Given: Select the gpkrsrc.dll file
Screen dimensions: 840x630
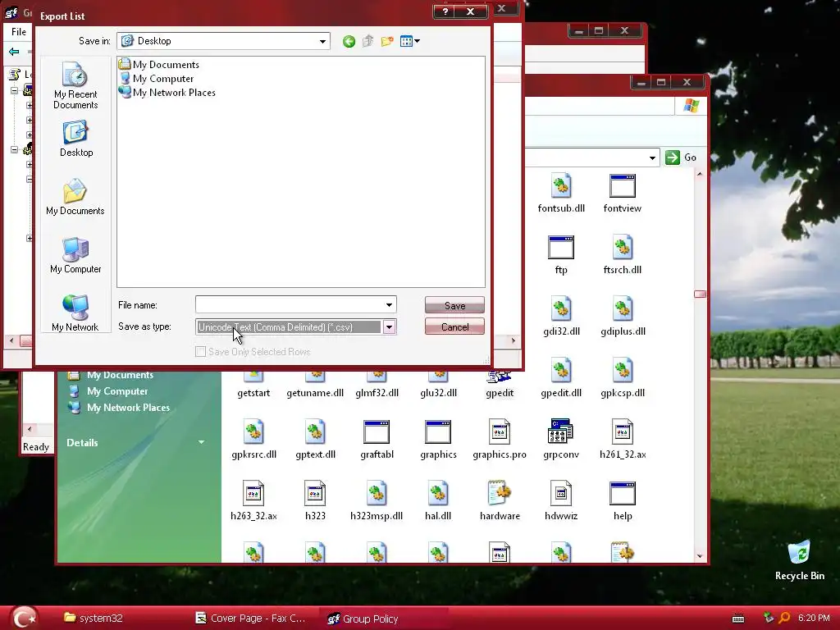Looking at the screenshot, I should (253, 440).
